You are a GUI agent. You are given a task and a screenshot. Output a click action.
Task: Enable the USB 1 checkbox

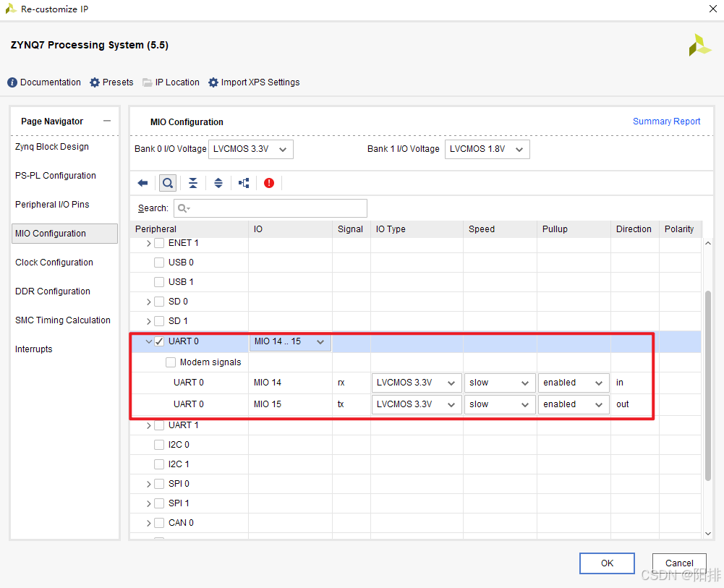coord(159,282)
